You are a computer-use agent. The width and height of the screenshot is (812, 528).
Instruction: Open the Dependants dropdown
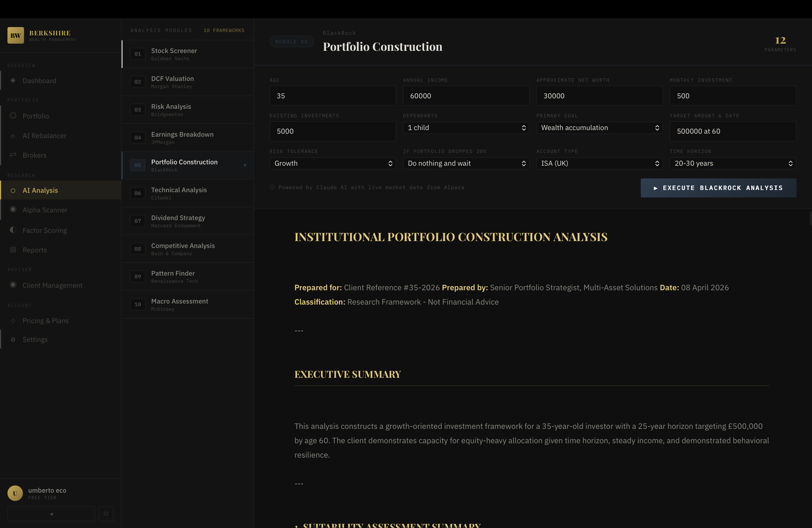click(x=466, y=128)
